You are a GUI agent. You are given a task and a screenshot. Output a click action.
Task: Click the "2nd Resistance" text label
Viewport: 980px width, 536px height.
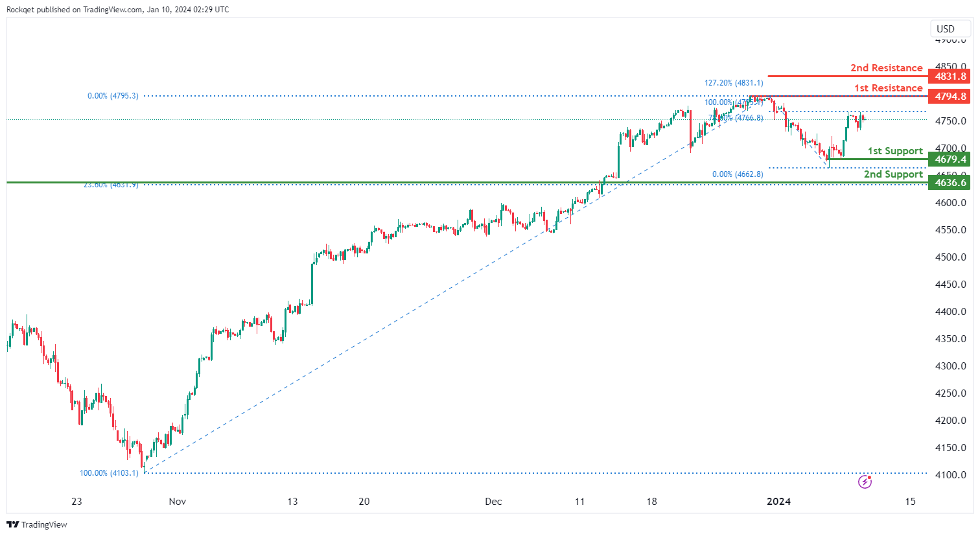tap(886, 68)
